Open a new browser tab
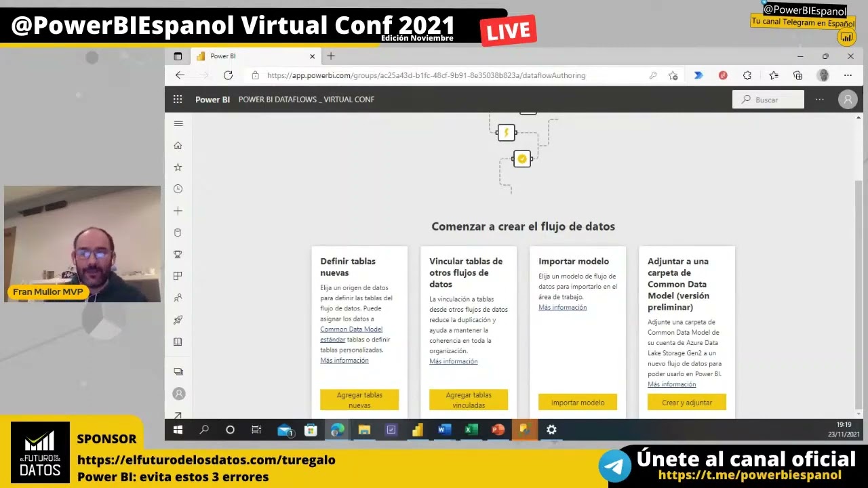 331,56
